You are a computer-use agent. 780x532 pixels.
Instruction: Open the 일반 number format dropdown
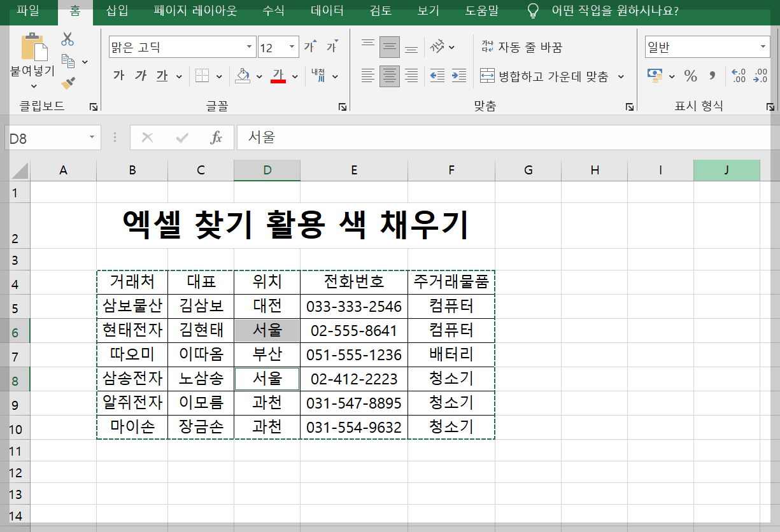[762, 46]
